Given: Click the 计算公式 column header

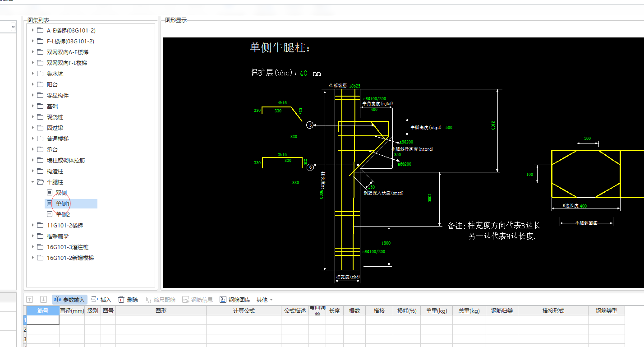Looking at the screenshot, I should click(244, 310).
